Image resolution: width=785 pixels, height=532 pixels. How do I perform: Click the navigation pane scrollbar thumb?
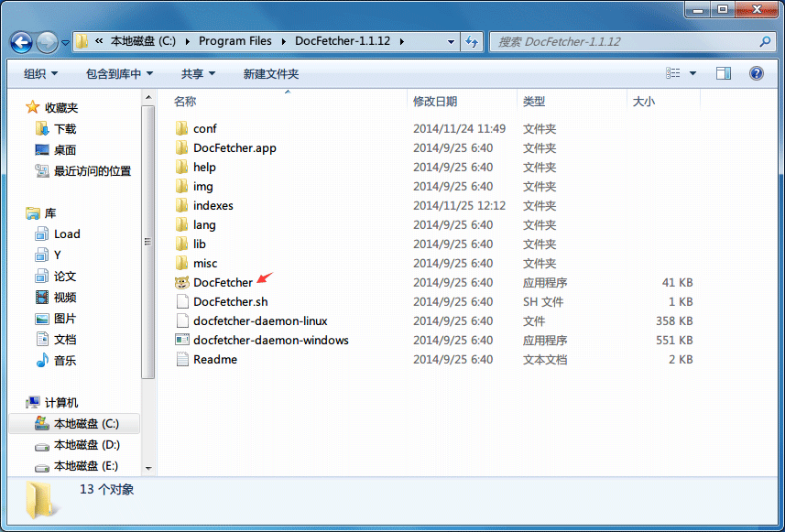pos(147,243)
